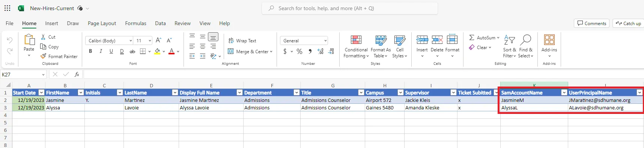Click the search box for tools and help
The height and width of the screenshot is (148, 644).
click(350, 8)
